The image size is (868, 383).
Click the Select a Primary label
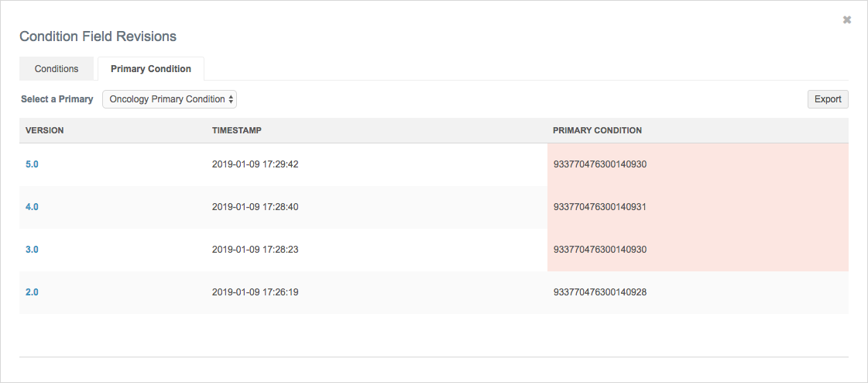point(57,99)
